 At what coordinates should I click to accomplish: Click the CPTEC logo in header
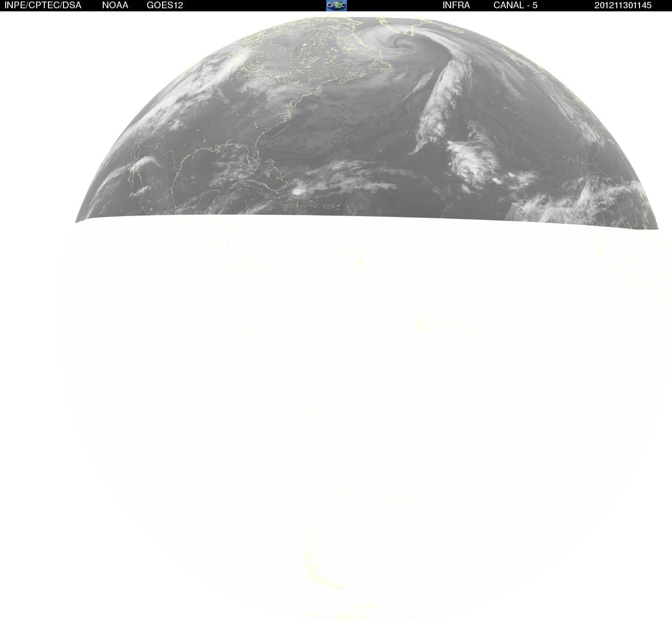tap(337, 5)
